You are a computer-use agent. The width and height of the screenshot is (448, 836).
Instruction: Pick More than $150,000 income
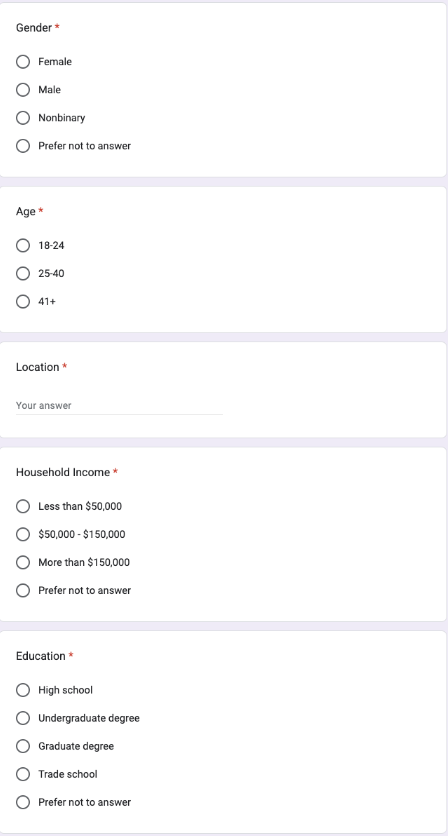(23, 562)
